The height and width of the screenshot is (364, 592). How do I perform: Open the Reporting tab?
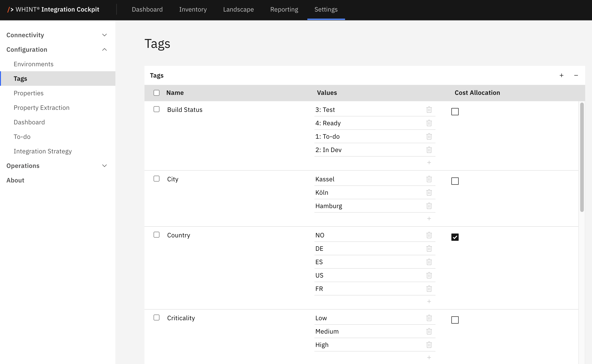click(284, 9)
